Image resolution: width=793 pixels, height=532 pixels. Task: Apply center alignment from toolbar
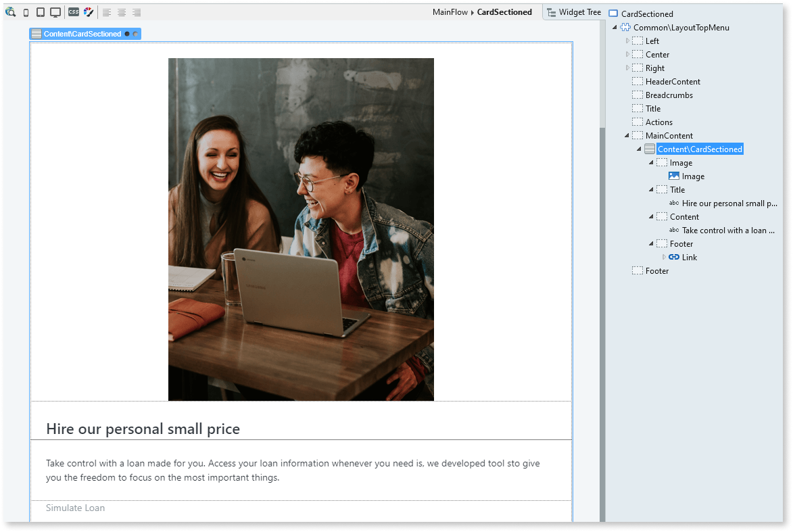coord(121,11)
